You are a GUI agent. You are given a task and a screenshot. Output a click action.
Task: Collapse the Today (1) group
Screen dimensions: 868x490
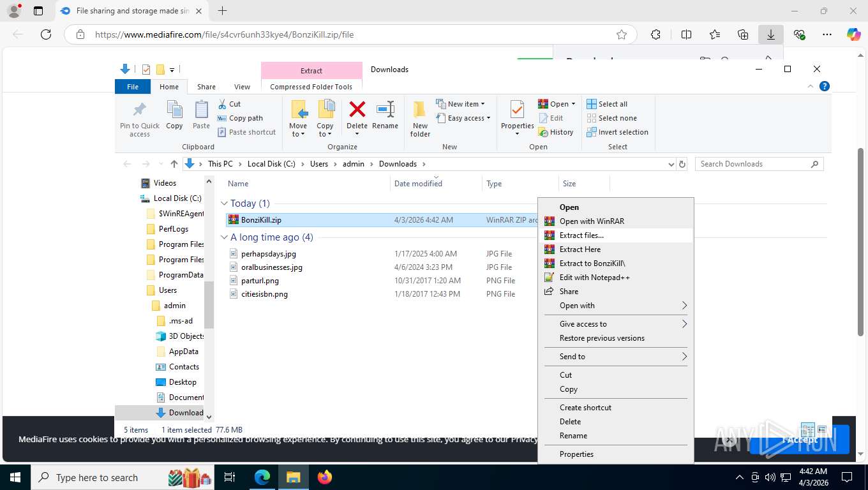pos(224,204)
